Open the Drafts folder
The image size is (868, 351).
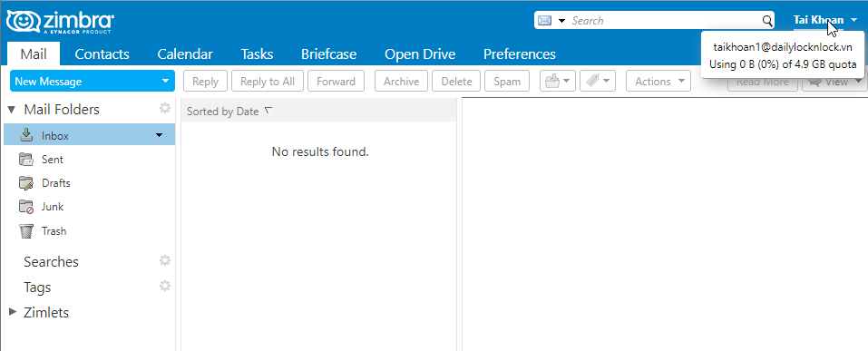coord(56,183)
